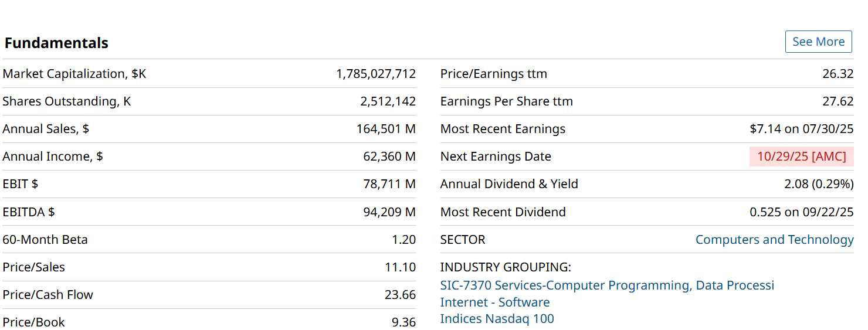868x330 pixels.
Task: Click the EBITDA value 94,209 M
Action: click(389, 212)
